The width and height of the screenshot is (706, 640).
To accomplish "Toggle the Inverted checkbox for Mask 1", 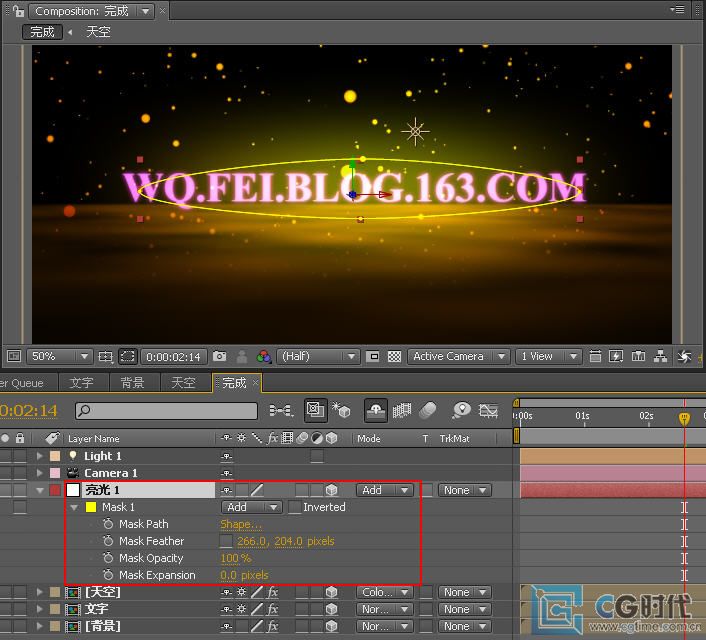I will [x=294, y=507].
